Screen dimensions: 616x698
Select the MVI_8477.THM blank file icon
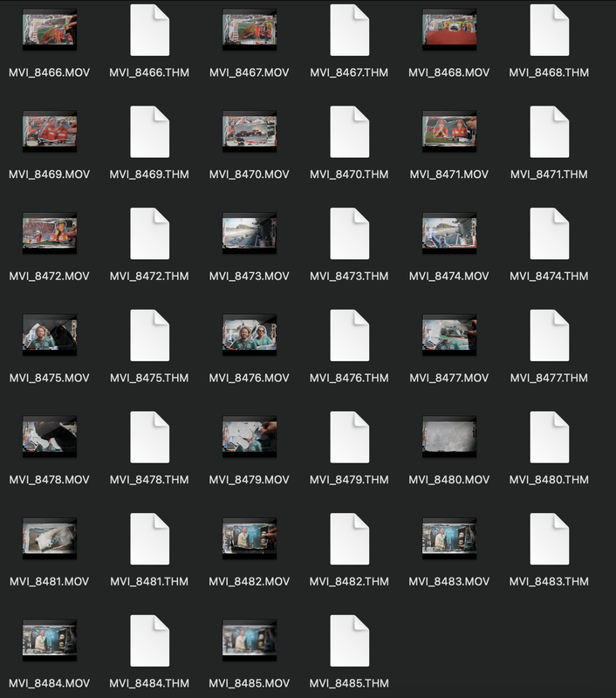pyautogui.click(x=549, y=336)
